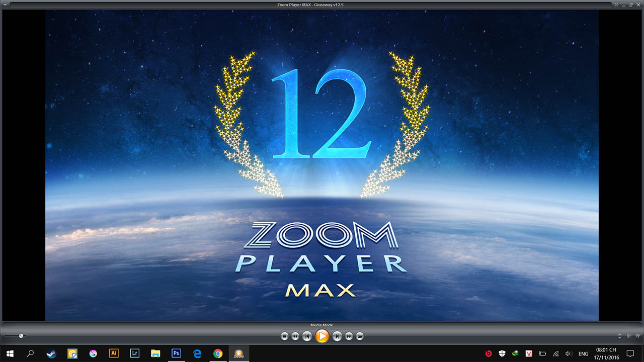Toggle the up/down resize control near bottom right

(620, 336)
